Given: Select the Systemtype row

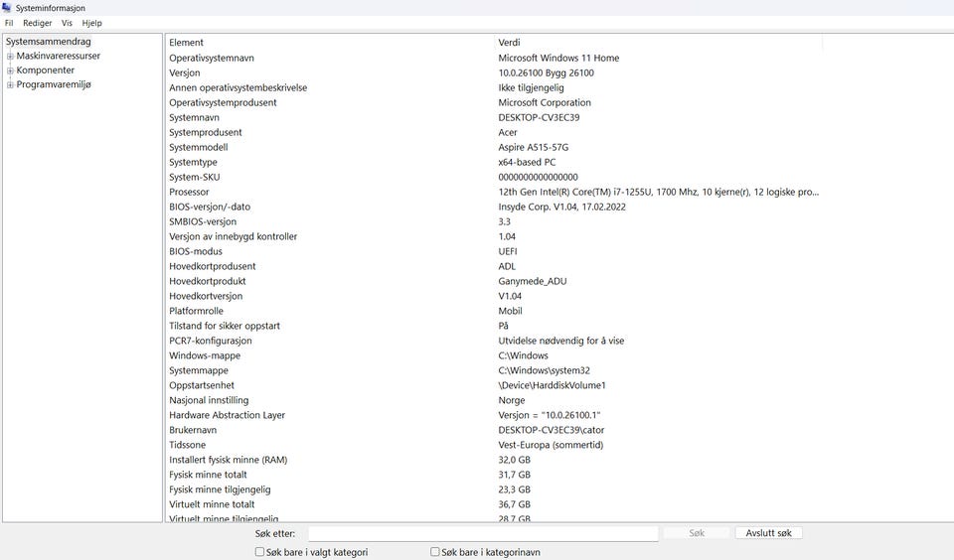Looking at the screenshot, I should [x=193, y=163].
